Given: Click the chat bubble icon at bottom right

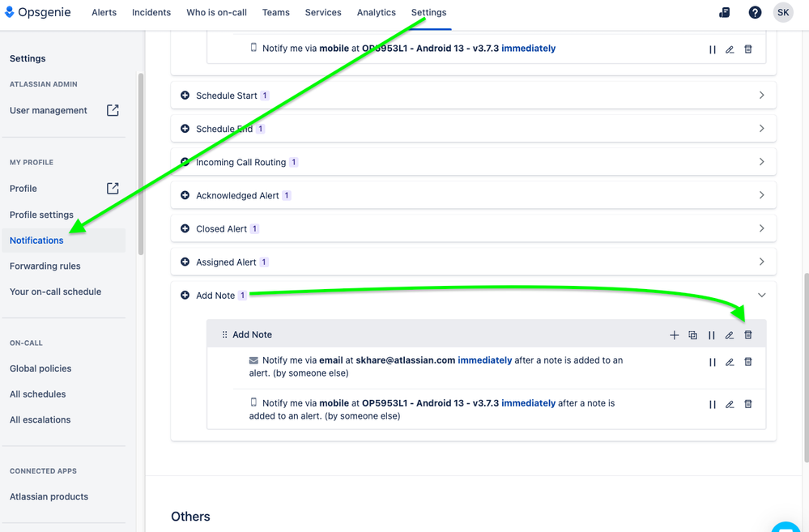Looking at the screenshot, I should (786, 527).
